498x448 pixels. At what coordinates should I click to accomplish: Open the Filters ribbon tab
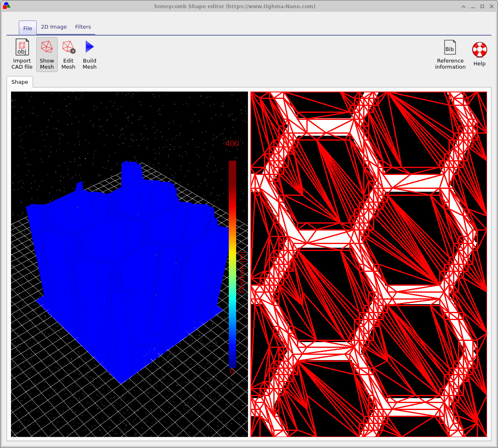pos(83,27)
